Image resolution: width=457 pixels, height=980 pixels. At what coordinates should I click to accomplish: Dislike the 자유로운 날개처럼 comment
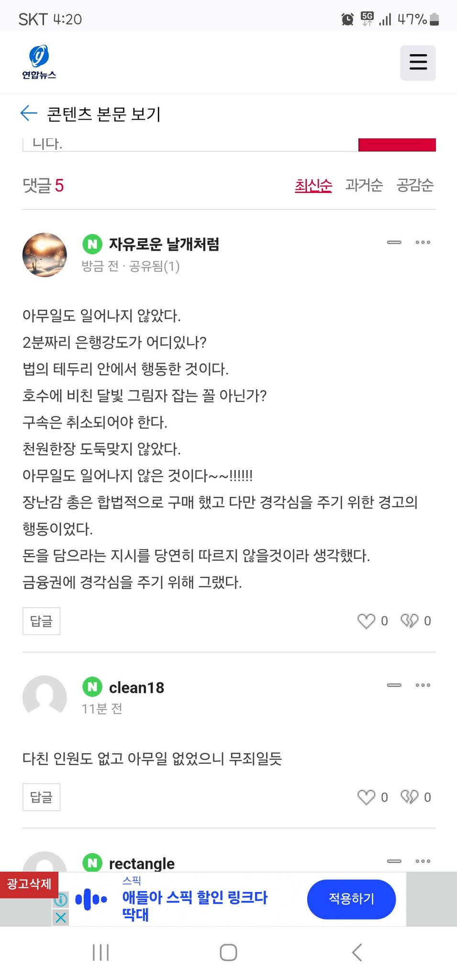point(410,621)
